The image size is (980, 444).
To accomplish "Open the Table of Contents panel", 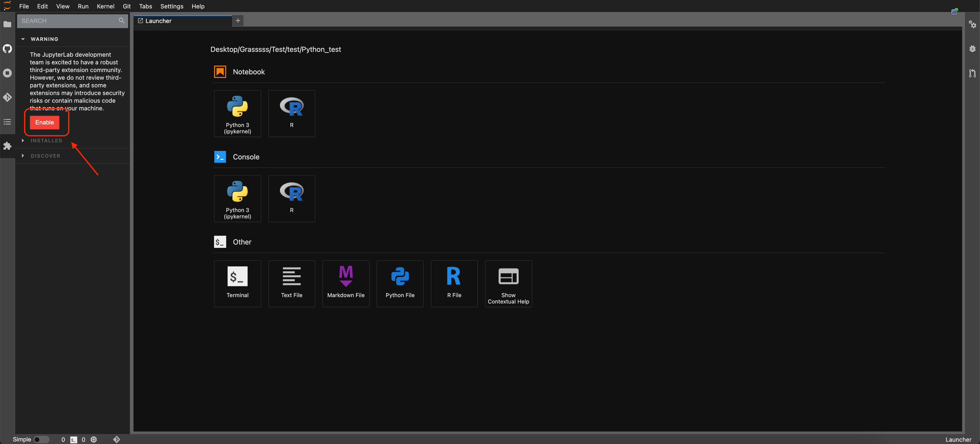I will tap(7, 122).
